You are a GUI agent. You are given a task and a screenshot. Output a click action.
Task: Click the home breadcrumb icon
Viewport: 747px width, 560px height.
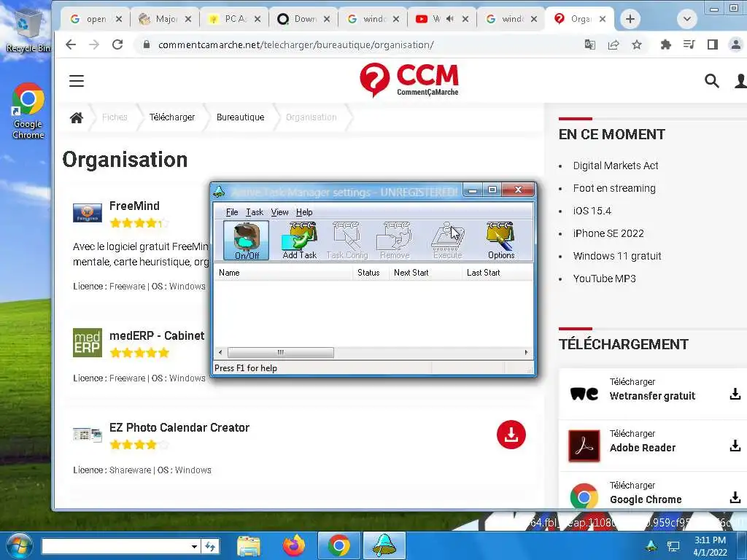coord(77,117)
